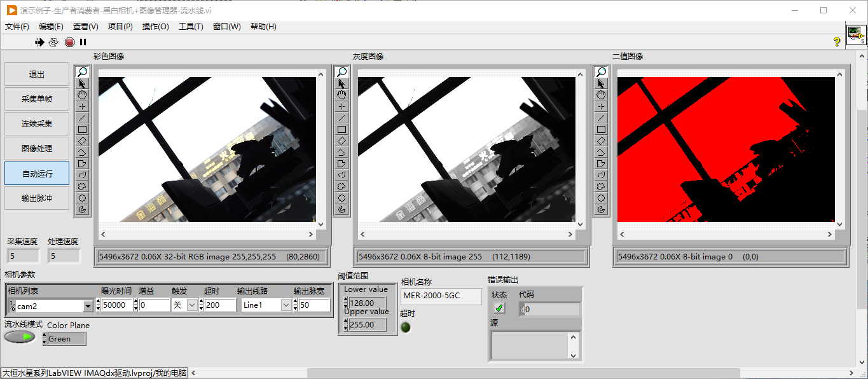868x379 pixels.
Task: Click the Color Plane Green ring selector
Action: [67, 339]
